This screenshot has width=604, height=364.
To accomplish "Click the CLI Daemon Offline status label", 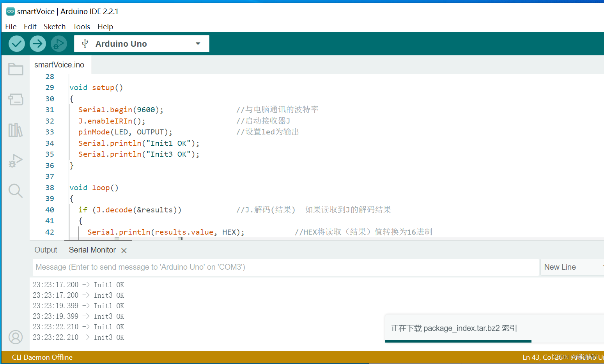I will click(x=42, y=357).
